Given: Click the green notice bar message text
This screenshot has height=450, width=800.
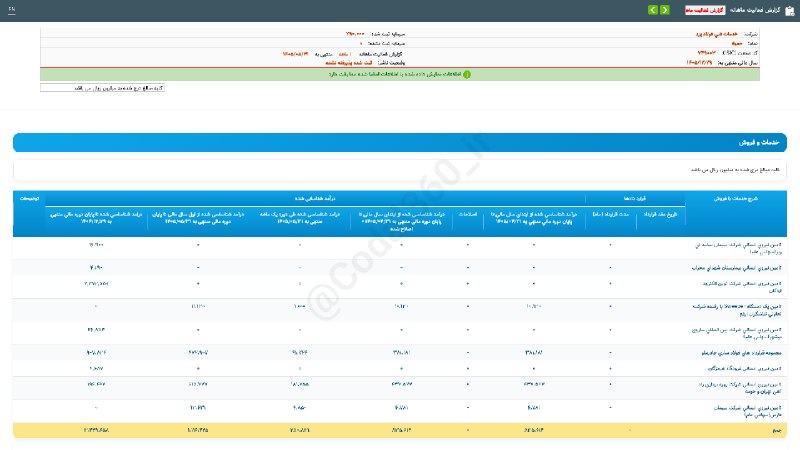Looking at the screenshot, I should (x=395, y=74).
